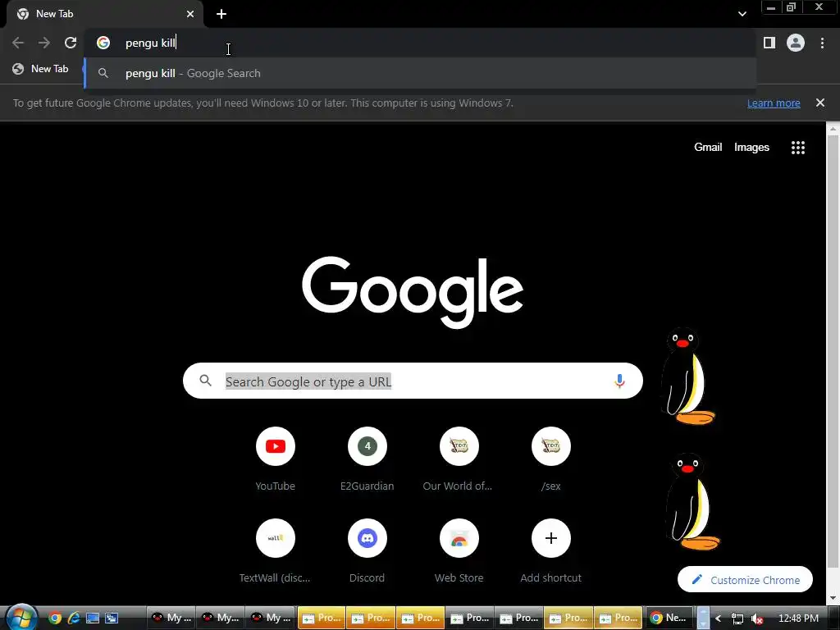Launch Chrome from the quick launch bar
The height and width of the screenshot is (630, 840).
click(x=55, y=619)
